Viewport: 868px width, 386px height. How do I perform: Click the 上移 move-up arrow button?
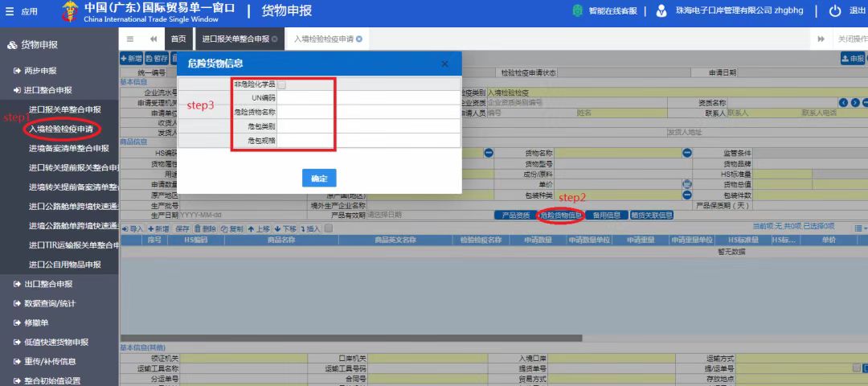[x=259, y=228]
